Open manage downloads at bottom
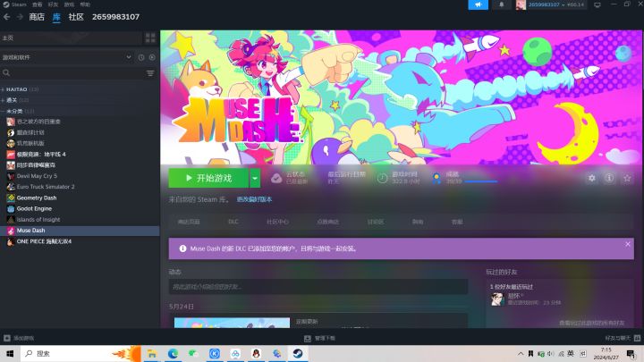The width and height of the screenshot is (644, 362). [319, 338]
